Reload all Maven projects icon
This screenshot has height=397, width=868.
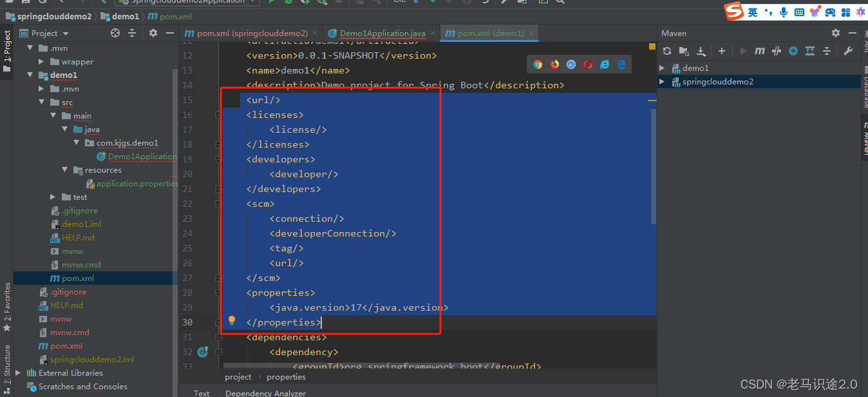point(667,51)
